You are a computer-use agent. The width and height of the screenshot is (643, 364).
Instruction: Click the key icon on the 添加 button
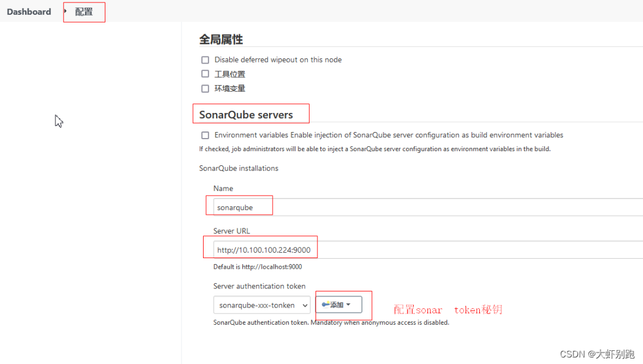326,305
